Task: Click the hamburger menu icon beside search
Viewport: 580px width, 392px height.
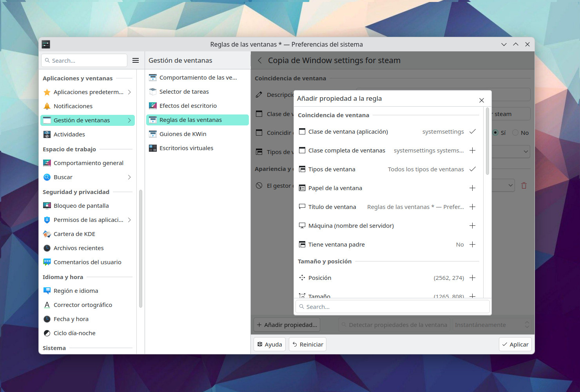Action: (136, 60)
